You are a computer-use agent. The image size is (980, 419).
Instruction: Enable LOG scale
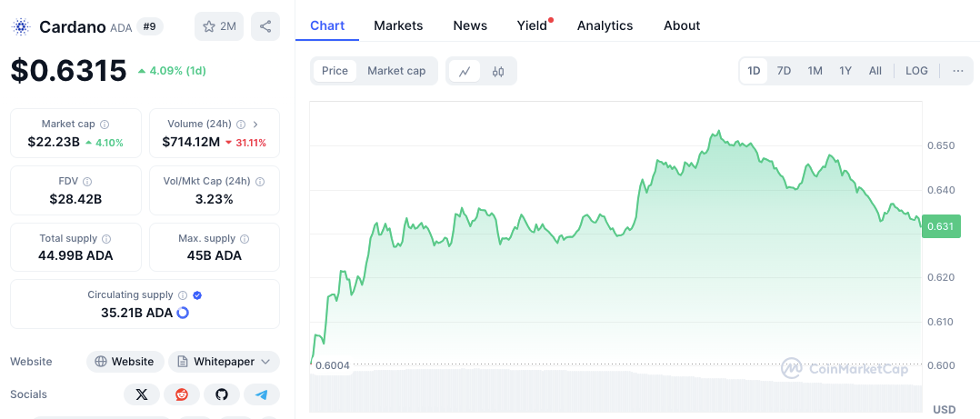point(917,71)
